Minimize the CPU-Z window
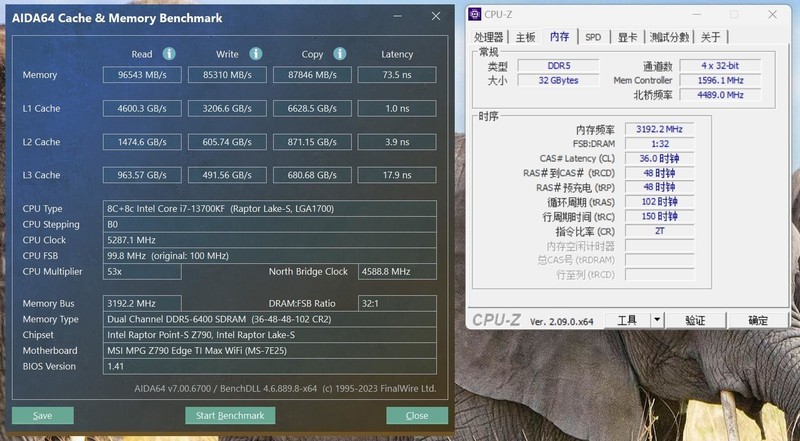The image size is (800, 441). coord(695,14)
